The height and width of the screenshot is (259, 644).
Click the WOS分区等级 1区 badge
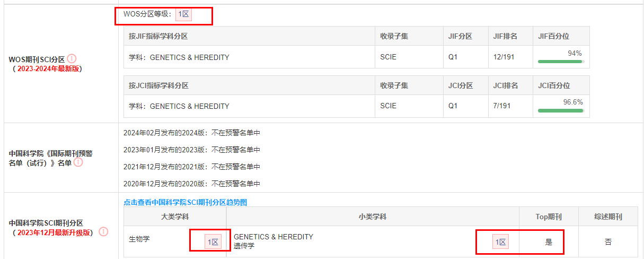pos(183,14)
